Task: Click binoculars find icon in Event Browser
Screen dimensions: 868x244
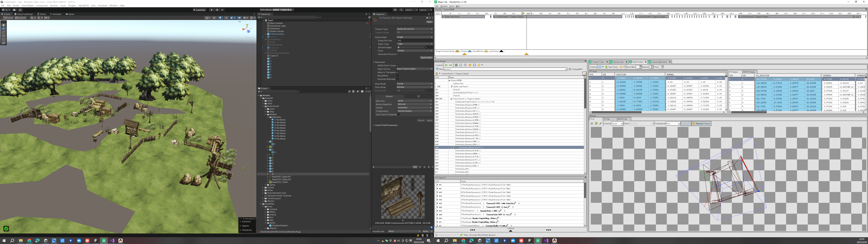Action: click(x=456, y=65)
